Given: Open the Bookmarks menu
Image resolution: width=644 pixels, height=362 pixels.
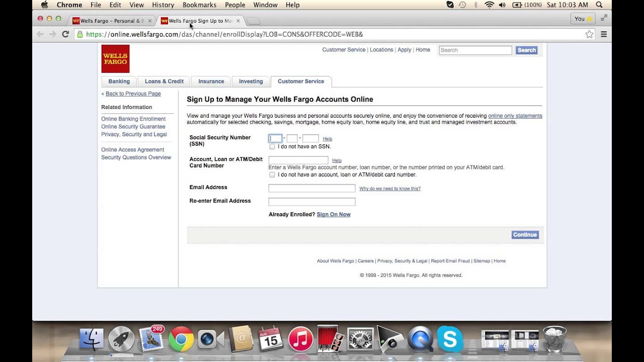Looking at the screenshot, I should tap(199, 5).
